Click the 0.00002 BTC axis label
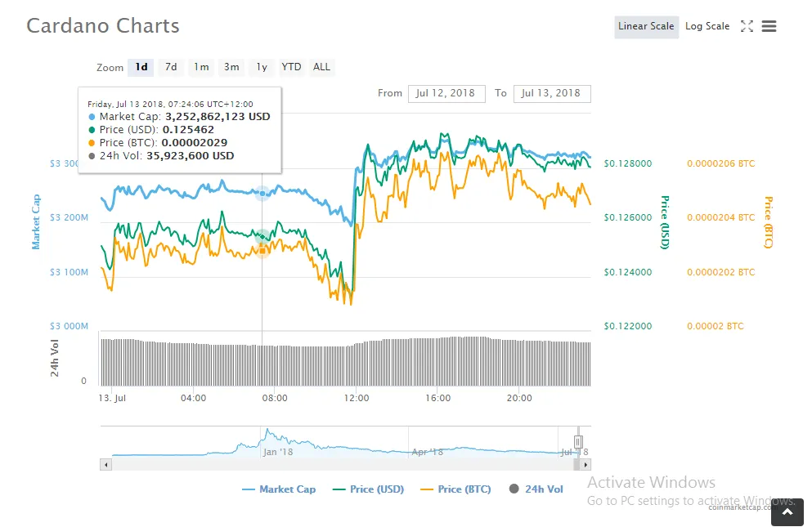 point(716,326)
